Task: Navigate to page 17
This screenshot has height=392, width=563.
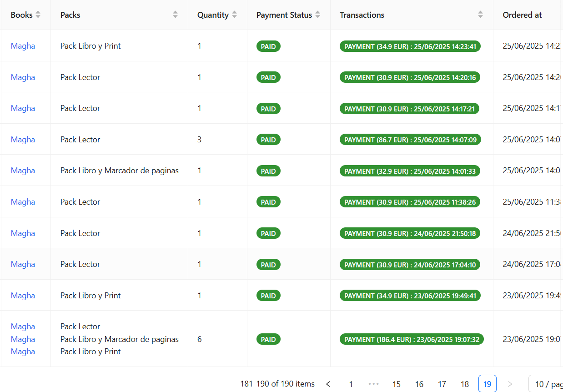Action: pyautogui.click(x=442, y=384)
